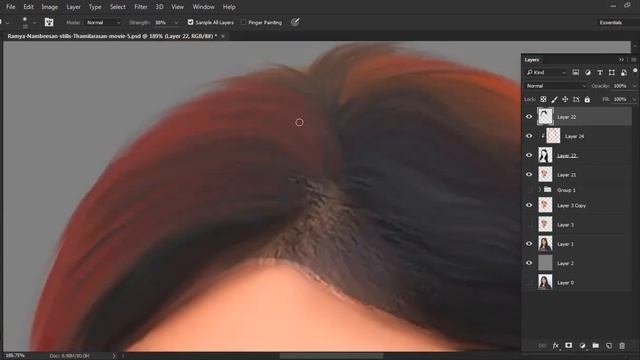
Task: Click the Opacity value field
Action: (621, 86)
